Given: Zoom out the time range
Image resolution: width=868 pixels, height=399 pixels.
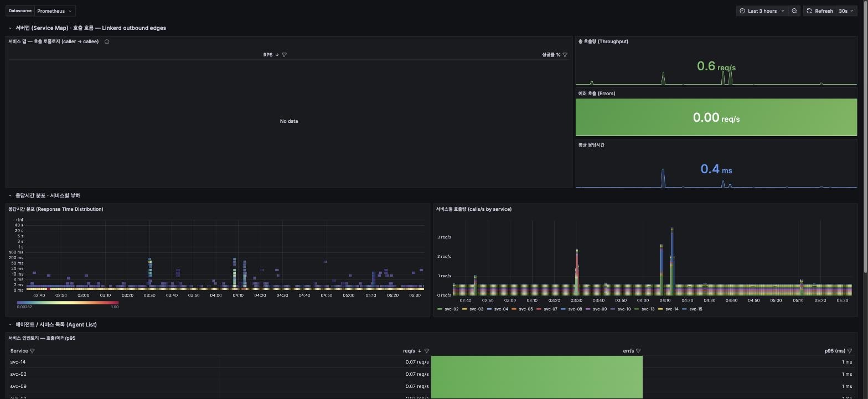Looking at the screenshot, I should tap(794, 11).
